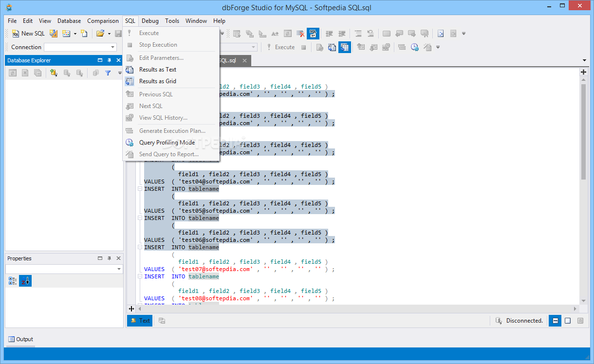Click the query builder icon after New SQL
The width and height of the screenshot is (594, 364).
click(54, 34)
